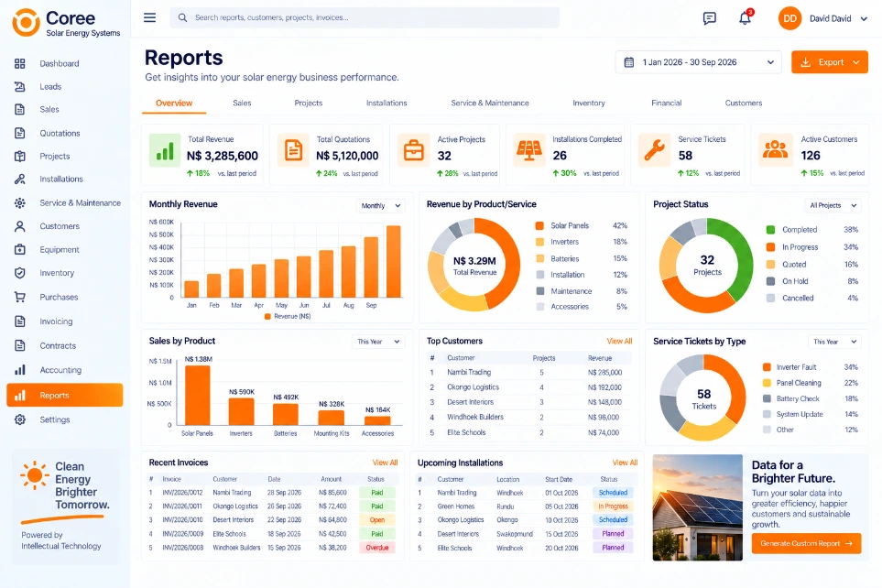Screen dimensions: 882x588
Task: Click the Accounting bar-chart icon
Action: (19, 370)
